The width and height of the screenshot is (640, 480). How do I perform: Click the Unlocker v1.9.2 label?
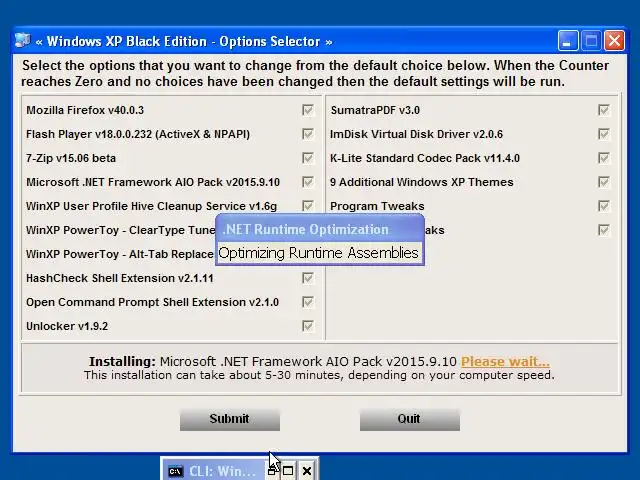coord(67,326)
